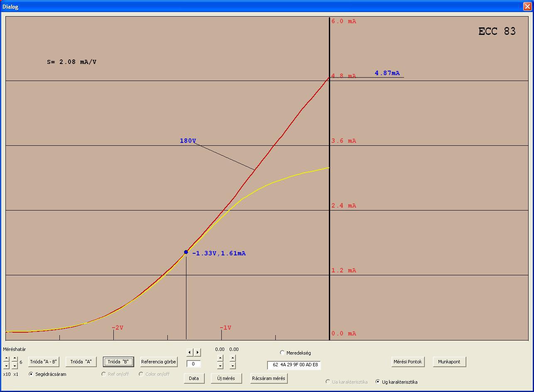Start a new measurement with Új mérés

[x=226, y=378]
